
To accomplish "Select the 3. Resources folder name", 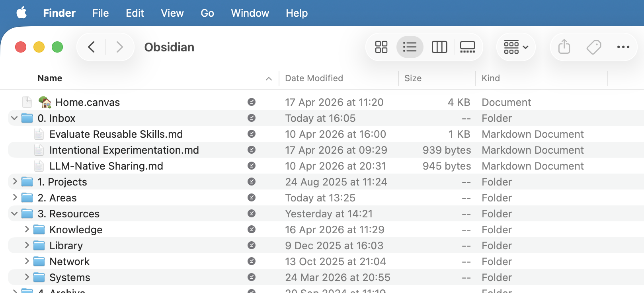I will pyautogui.click(x=68, y=214).
